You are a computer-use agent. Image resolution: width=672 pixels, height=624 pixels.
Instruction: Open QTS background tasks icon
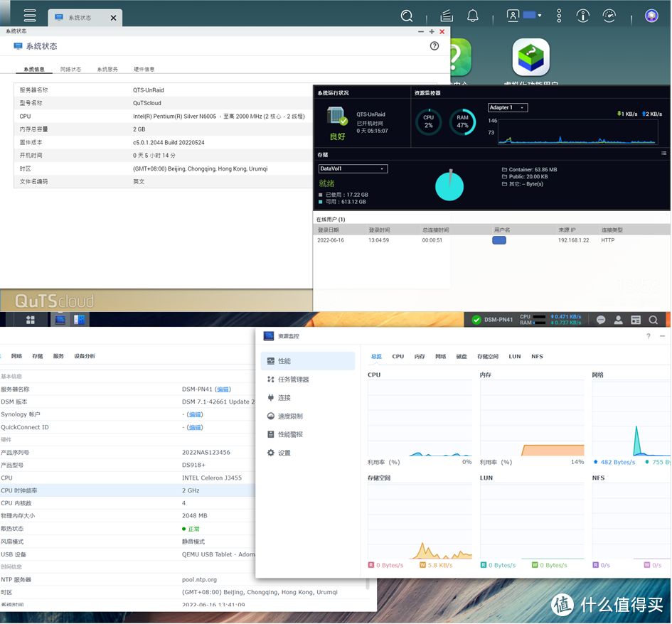tap(447, 16)
